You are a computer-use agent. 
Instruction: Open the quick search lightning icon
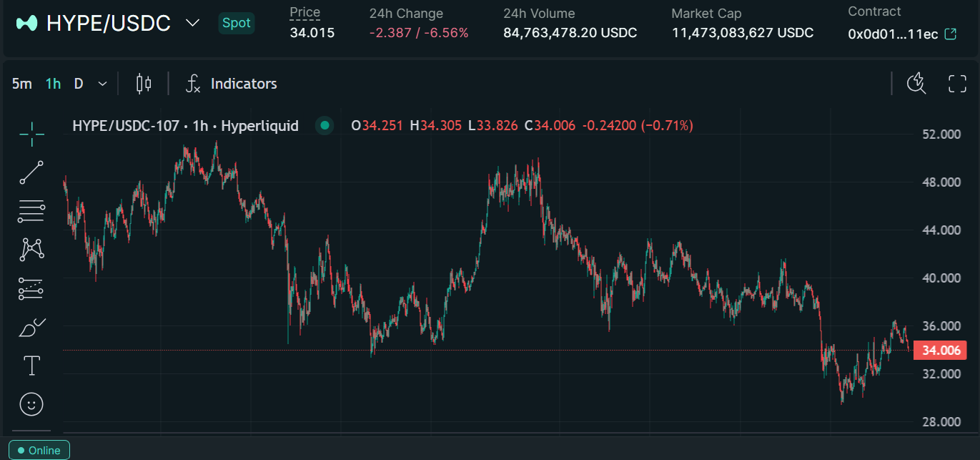[x=916, y=84]
